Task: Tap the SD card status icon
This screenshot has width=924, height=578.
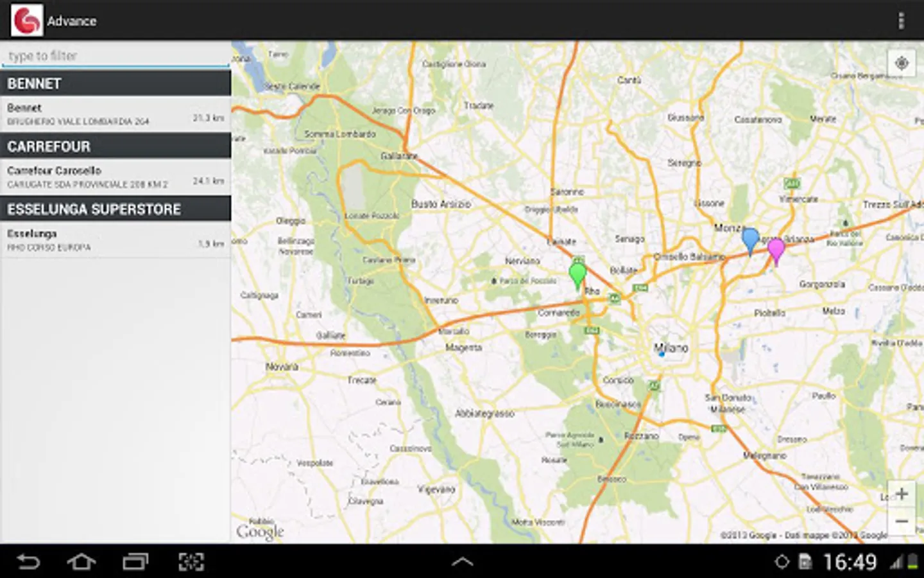Action: [x=805, y=562]
